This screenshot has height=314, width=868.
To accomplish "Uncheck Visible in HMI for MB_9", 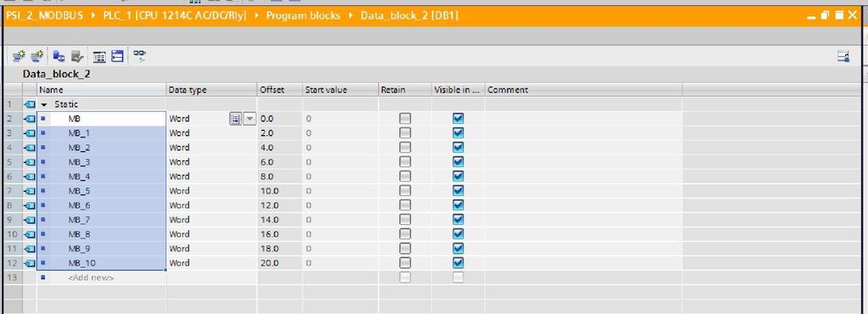I will [x=458, y=249].
